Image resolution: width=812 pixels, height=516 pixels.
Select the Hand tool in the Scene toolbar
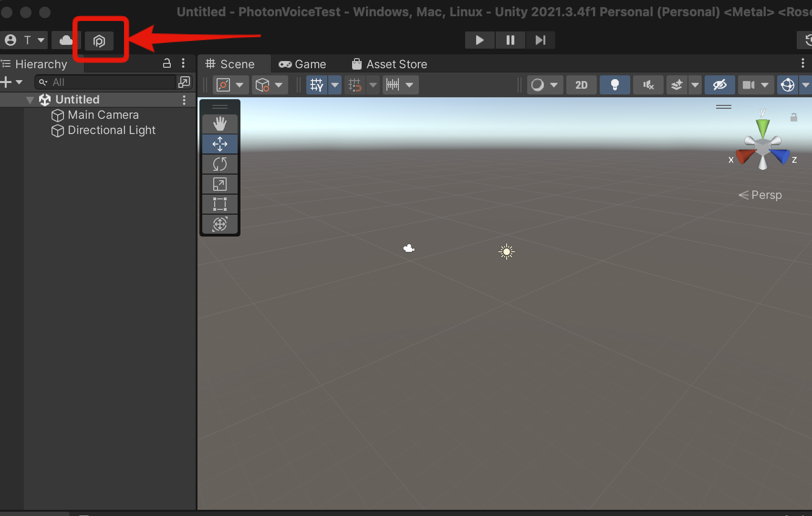(x=220, y=123)
